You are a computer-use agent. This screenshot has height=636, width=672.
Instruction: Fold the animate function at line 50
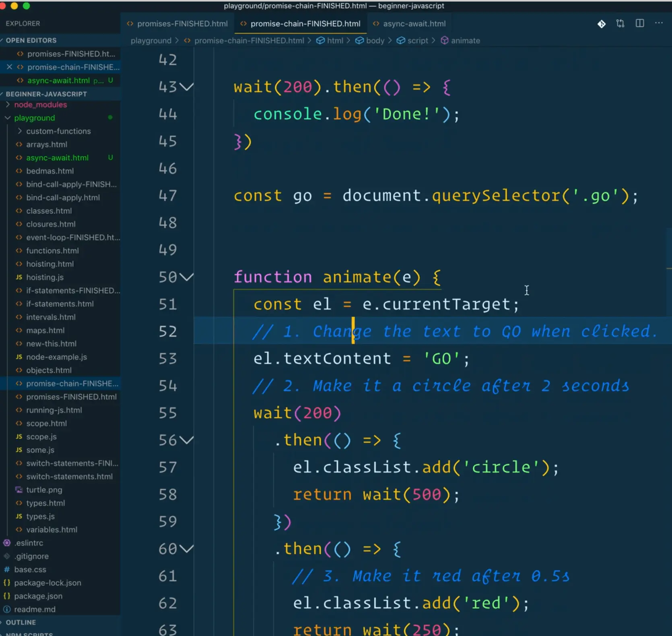186,277
